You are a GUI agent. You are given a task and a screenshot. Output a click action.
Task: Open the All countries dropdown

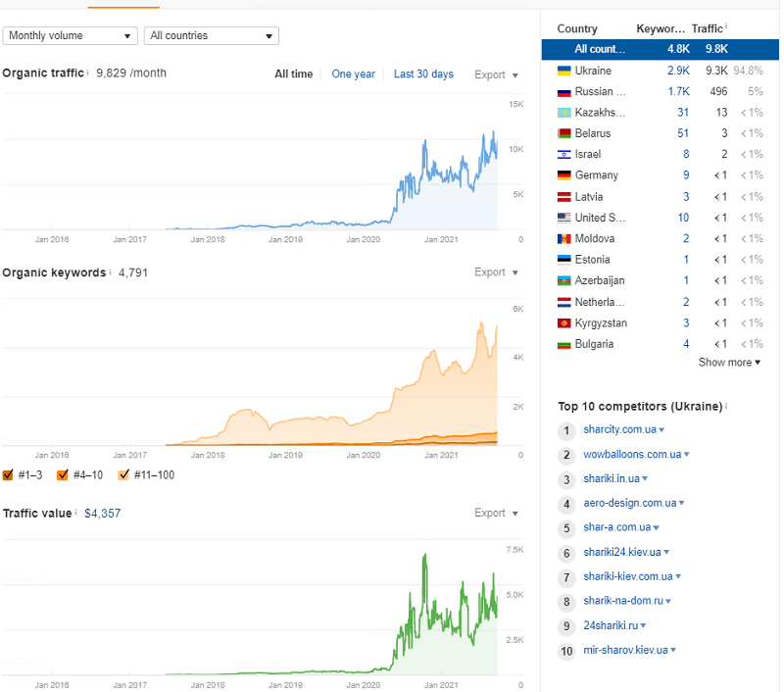212,36
